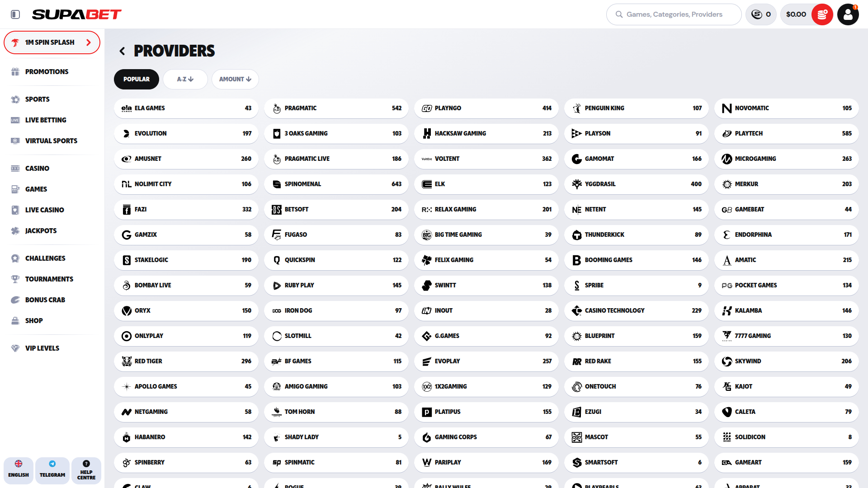
Task: Click the Big Time Gaming provider name
Action: point(458,235)
